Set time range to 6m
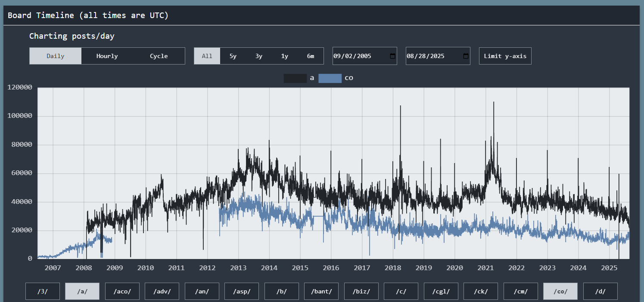644x302 pixels. 311,56
